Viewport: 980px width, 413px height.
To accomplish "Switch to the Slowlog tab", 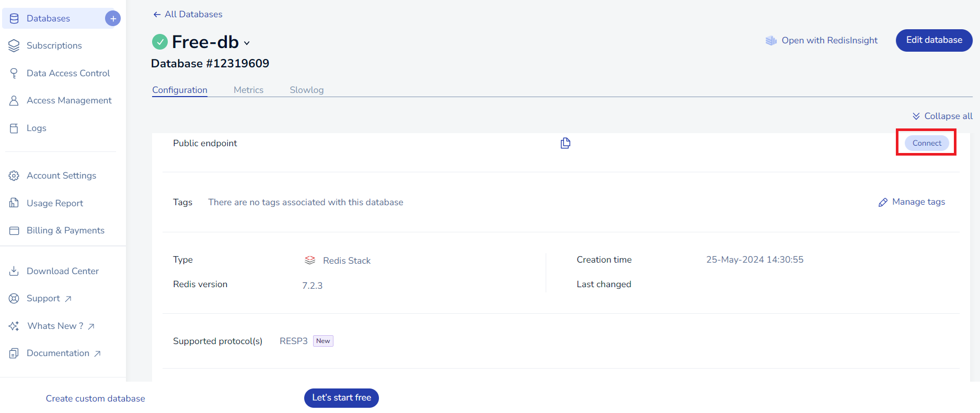I will pyautogui.click(x=307, y=90).
